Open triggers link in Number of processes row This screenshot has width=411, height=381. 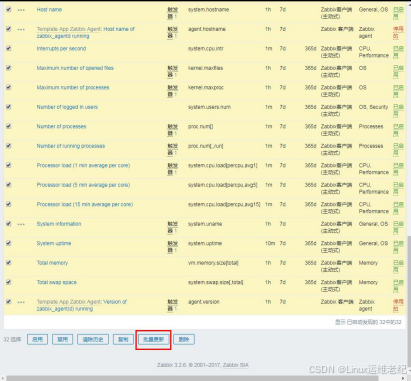coord(172,130)
